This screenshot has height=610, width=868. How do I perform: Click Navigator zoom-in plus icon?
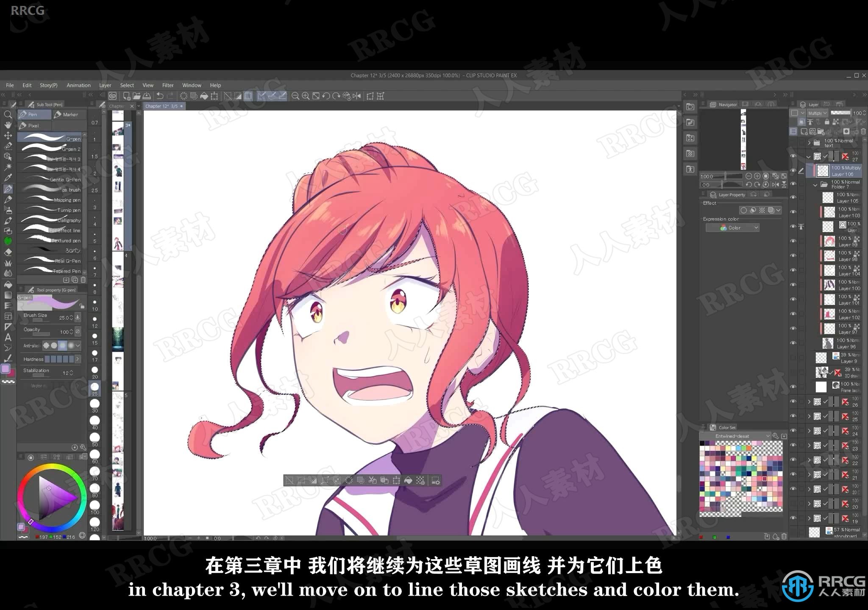pos(757,176)
